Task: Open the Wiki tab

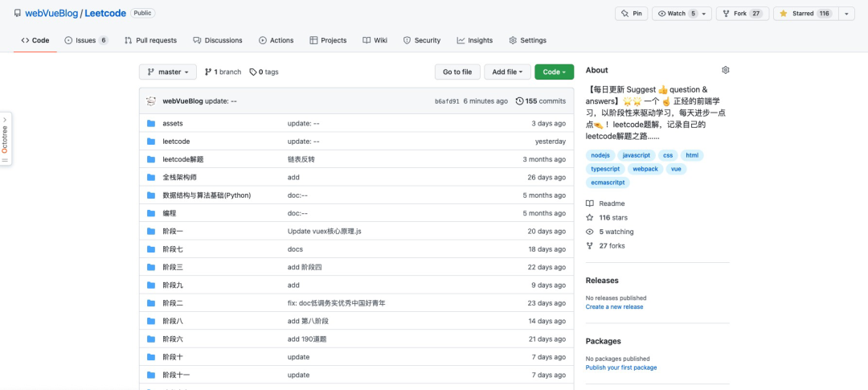Action: point(375,40)
